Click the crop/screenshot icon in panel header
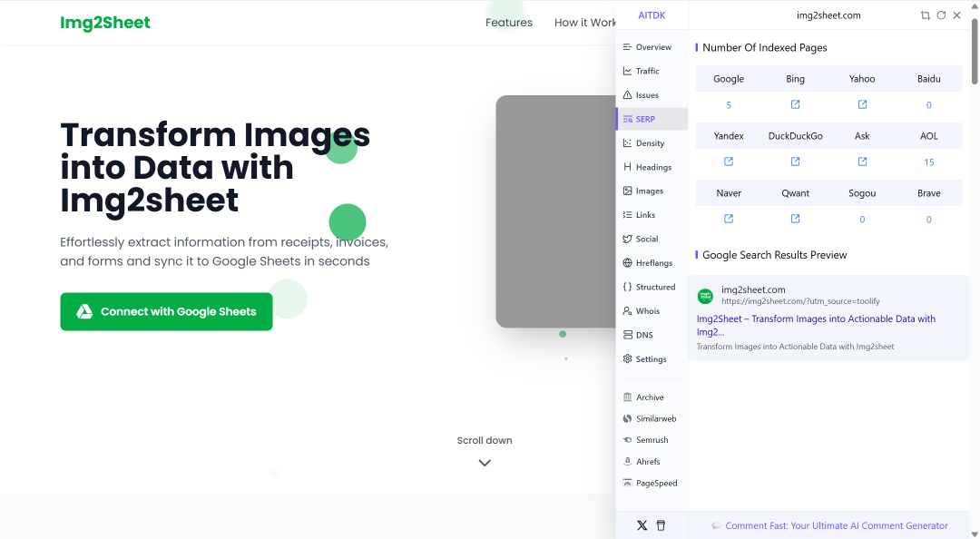The height and width of the screenshot is (539, 980). point(925,15)
